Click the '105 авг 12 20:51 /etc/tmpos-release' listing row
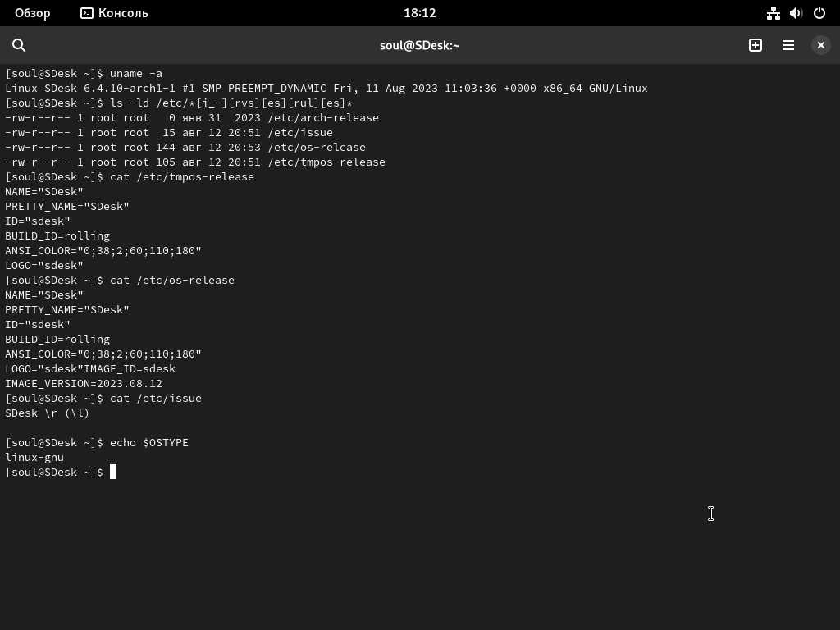 coord(195,162)
